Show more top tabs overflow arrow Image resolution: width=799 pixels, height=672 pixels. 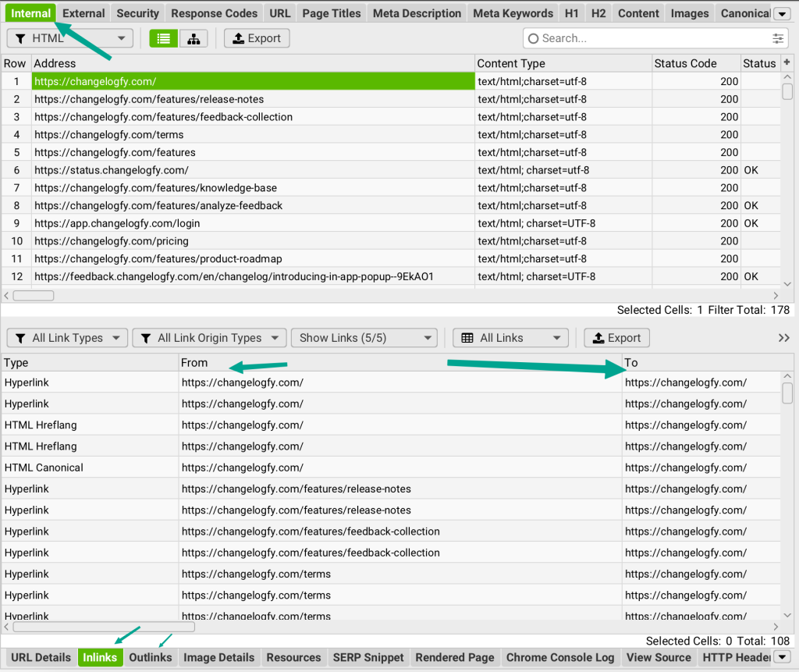pyautogui.click(x=782, y=14)
